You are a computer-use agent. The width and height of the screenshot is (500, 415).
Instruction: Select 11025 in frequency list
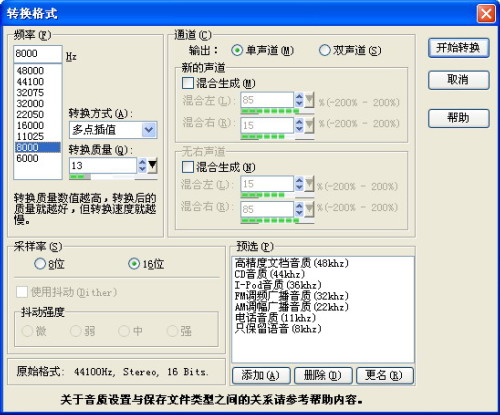tap(38, 136)
